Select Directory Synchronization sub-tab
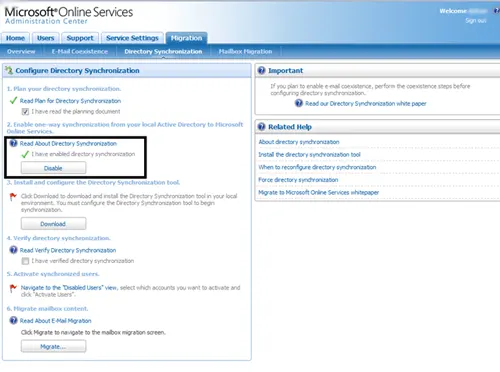Viewport: 500px width, 372px height. click(x=163, y=52)
